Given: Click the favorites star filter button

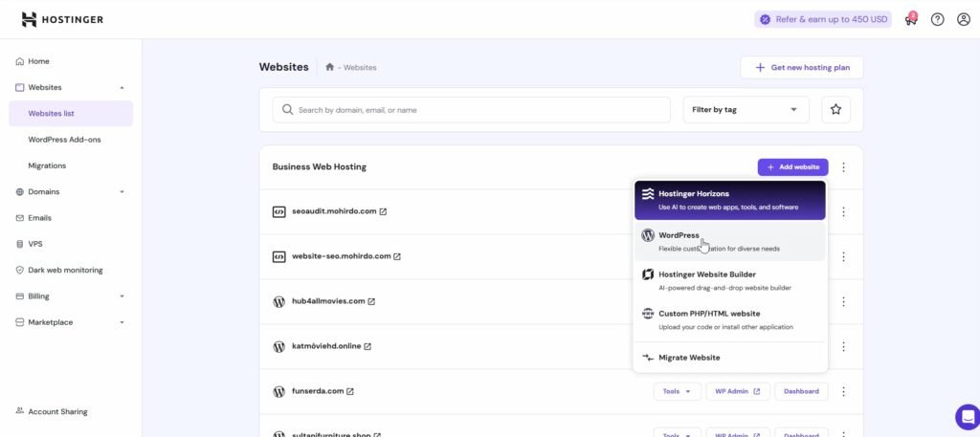Looking at the screenshot, I should click(x=835, y=110).
